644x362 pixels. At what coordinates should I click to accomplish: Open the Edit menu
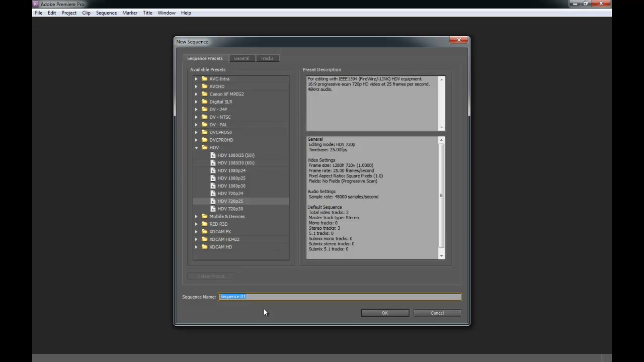pos(52,13)
